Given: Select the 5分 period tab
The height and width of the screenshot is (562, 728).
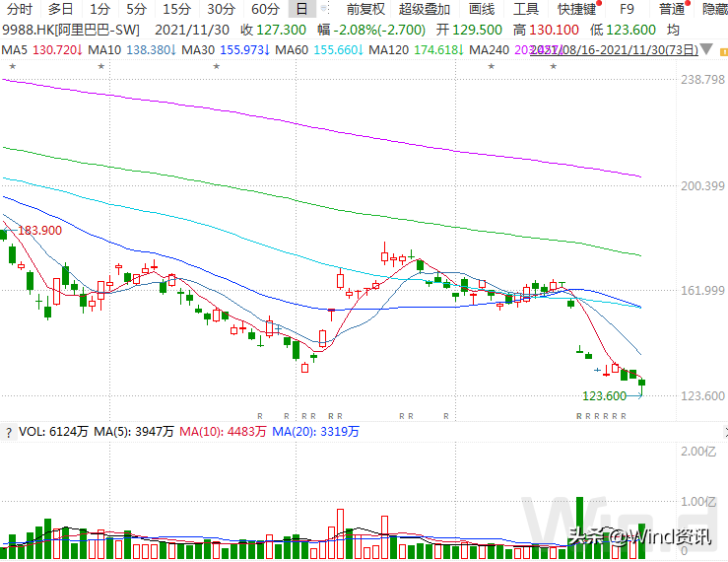Looking at the screenshot, I should click(137, 9).
